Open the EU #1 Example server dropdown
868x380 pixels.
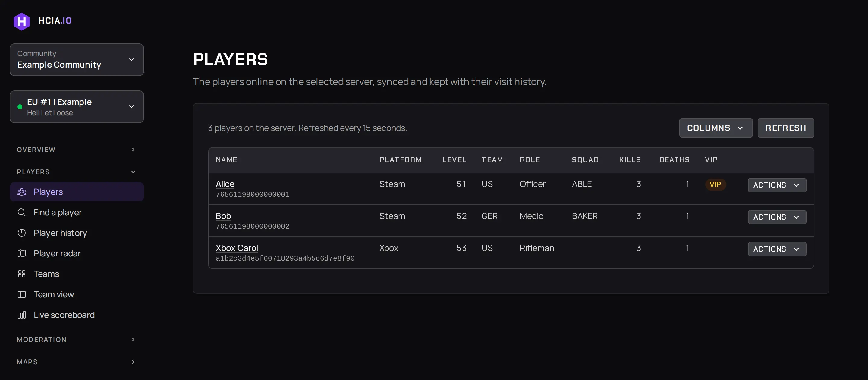[x=77, y=107]
